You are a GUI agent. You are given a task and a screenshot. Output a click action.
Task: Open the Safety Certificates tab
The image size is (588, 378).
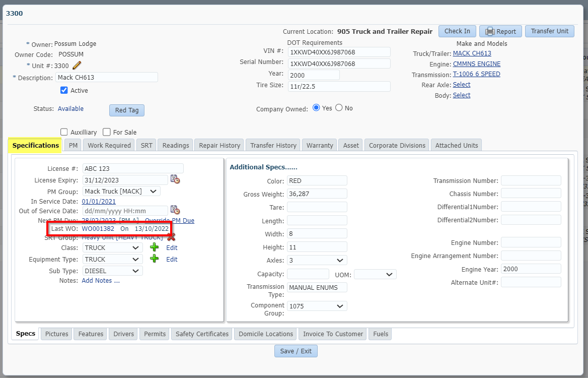pos(202,334)
